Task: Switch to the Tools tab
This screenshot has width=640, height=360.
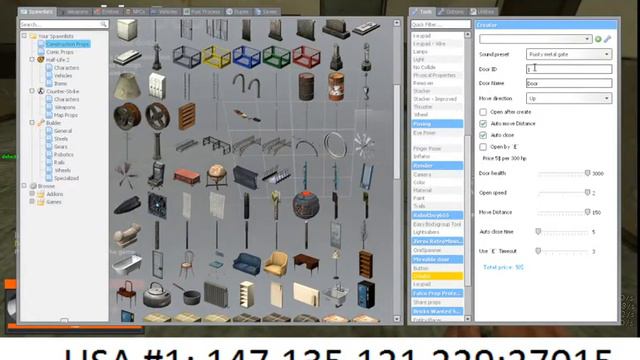Action: click(422, 12)
